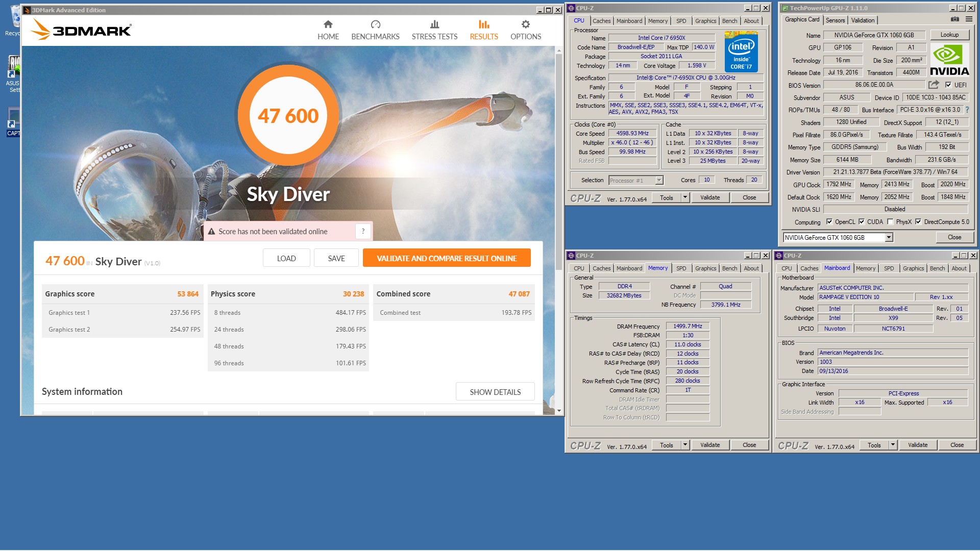This screenshot has height=551, width=980.
Task: Open the Sensors tab in GPU-Z
Action: click(835, 20)
